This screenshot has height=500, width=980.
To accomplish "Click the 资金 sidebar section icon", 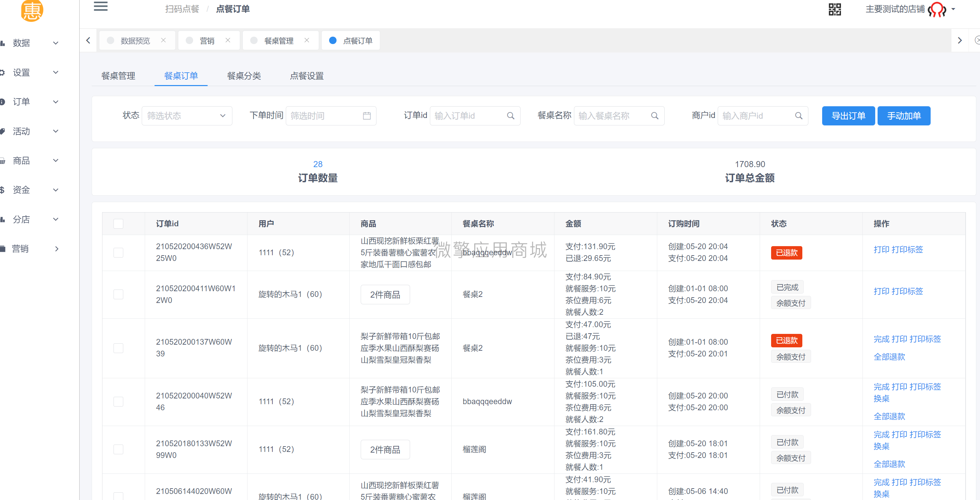I will tap(6, 191).
